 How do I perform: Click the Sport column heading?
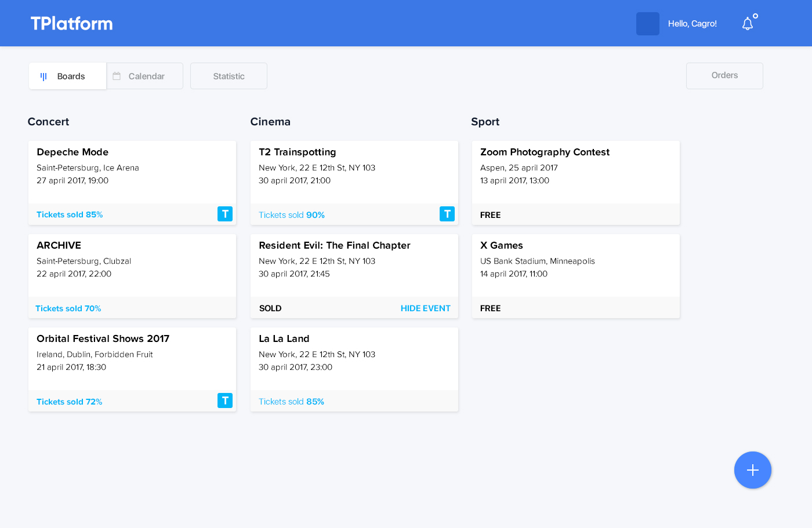click(x=485, y=122)
